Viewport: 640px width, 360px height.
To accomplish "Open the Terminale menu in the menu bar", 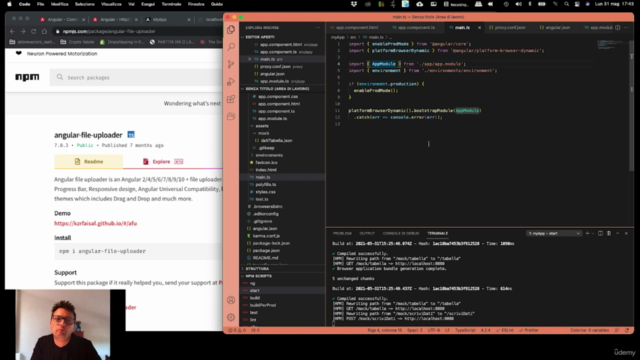I will point(171,4).
